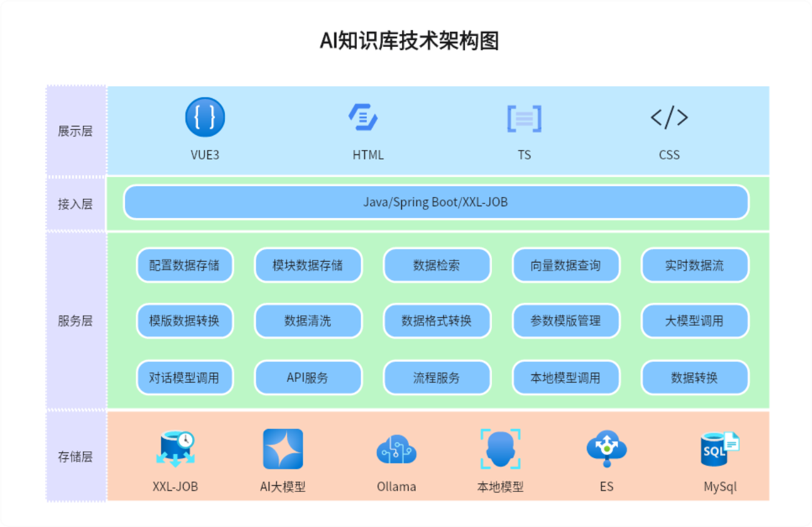The height and width of the screenshot is (527, 812).
Task: Click the 展示层 layer label
Action: click(75, 131)
